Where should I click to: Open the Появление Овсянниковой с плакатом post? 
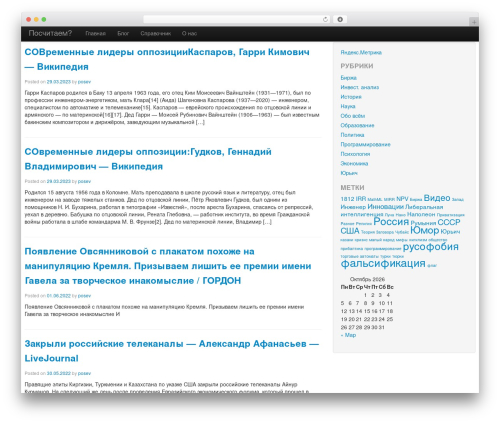coord(168,266)
